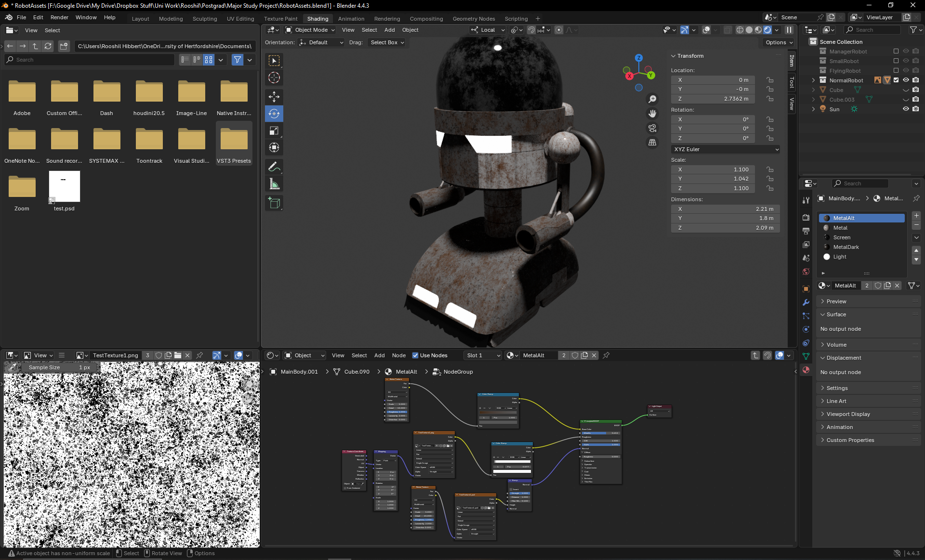Select the MetalDark material slot
The height and width of the screenshot is (560, 925).
[x=846, y=247]
